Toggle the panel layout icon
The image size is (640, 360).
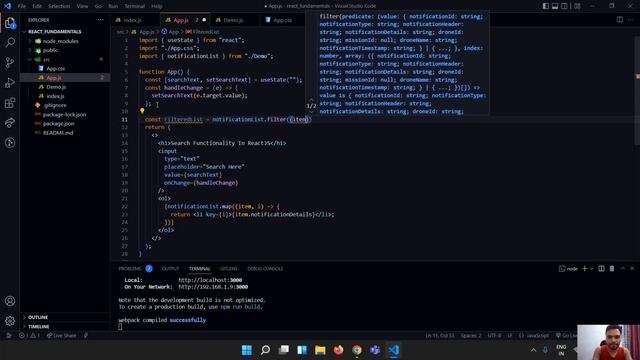pyautogui.click(x=555, y=6)
